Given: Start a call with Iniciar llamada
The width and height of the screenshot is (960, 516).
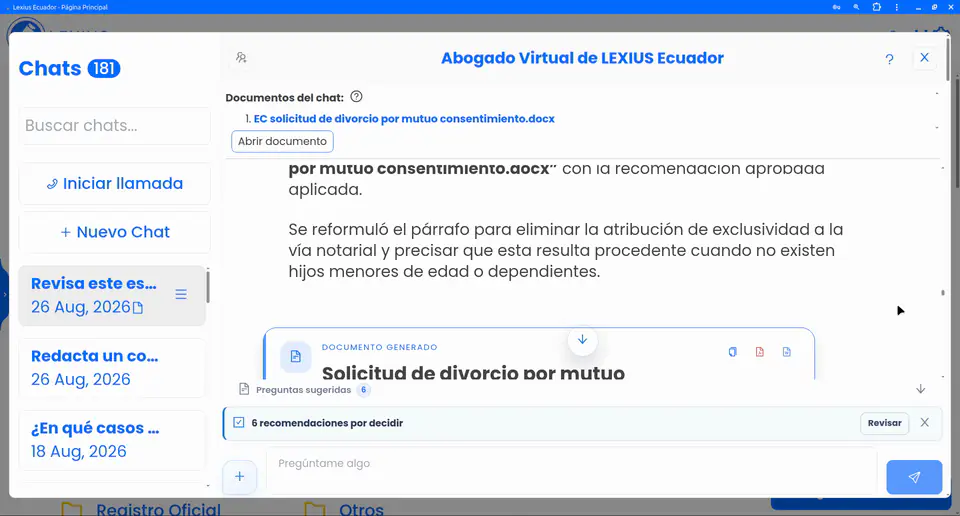Looking at the screenshot, I should [114, 184].
